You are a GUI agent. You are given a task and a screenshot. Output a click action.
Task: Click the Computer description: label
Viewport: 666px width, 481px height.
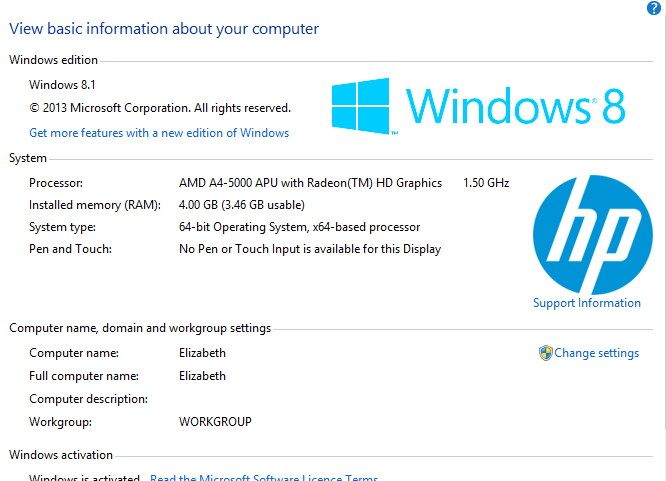point(88,399)
